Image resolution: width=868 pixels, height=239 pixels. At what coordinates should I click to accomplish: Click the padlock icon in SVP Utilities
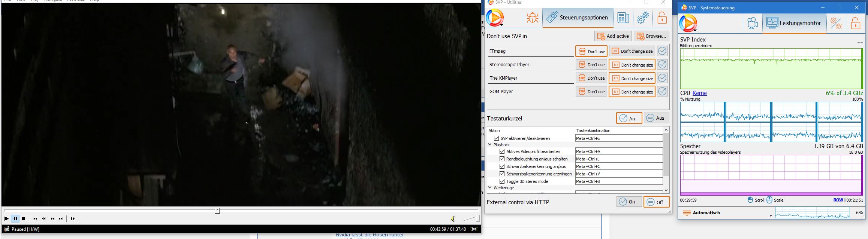(x=662, y=18)
